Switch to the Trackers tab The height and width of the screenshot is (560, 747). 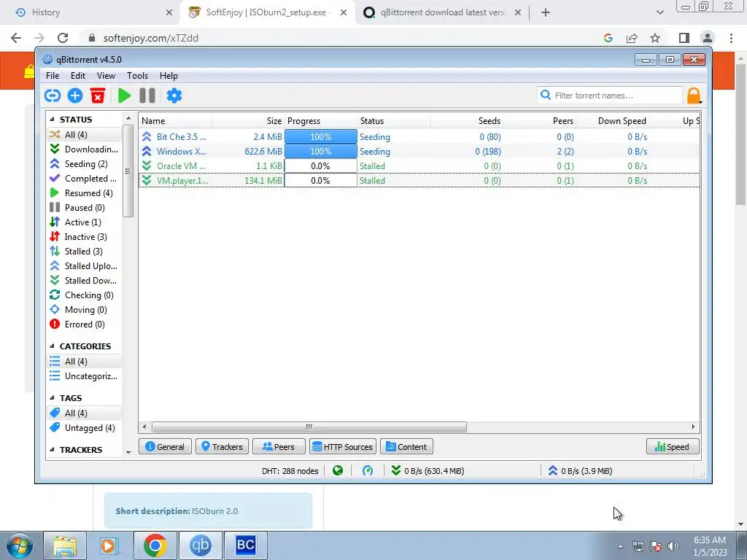coord(222,447)
